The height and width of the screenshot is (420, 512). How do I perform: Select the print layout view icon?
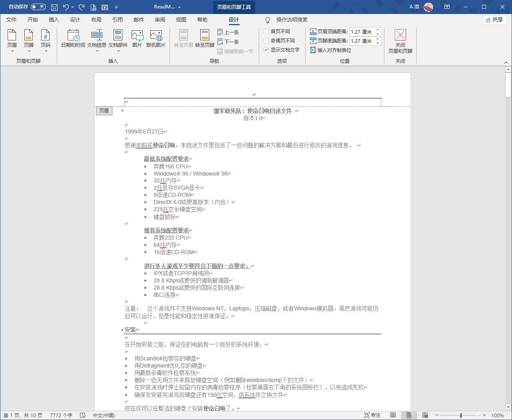pos(409,415)
